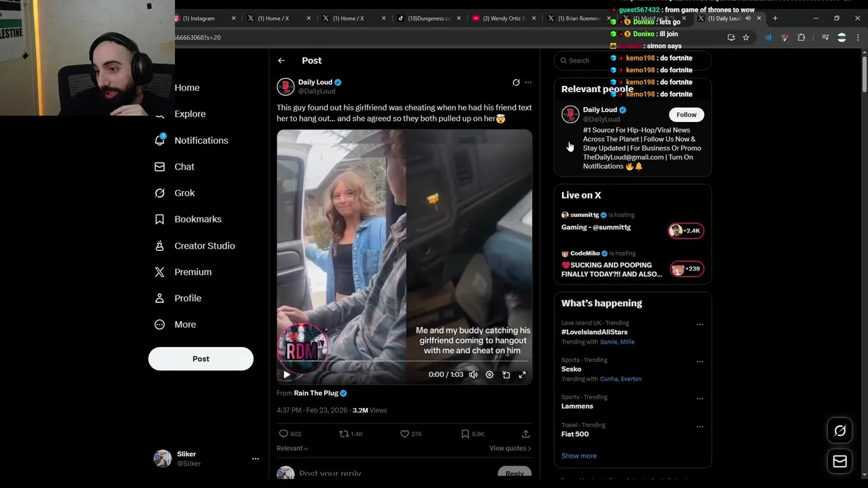Open Premium X icon in sidebar
Screen dimensions: 868x488
[159, 272]
